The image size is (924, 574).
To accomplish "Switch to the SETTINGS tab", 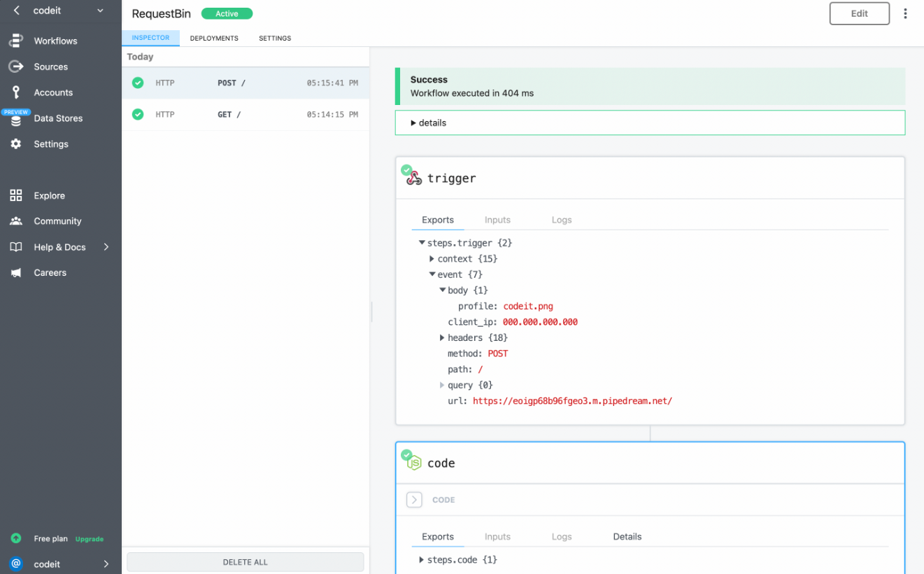I will tap(275, 38).
